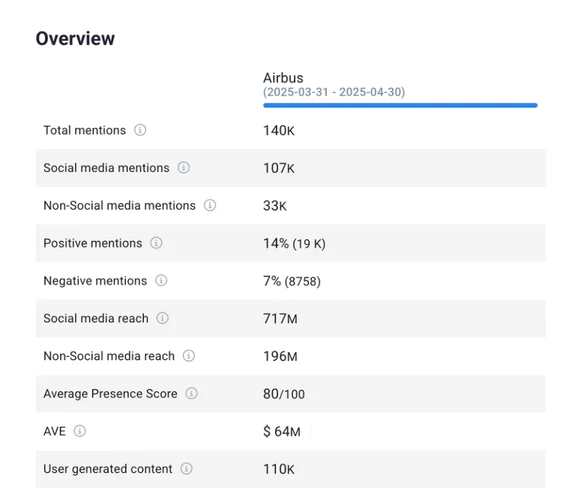588x500 pixels.
Task: Open info tooltip for Non-Social media mentions
Action: click(210, 206)
